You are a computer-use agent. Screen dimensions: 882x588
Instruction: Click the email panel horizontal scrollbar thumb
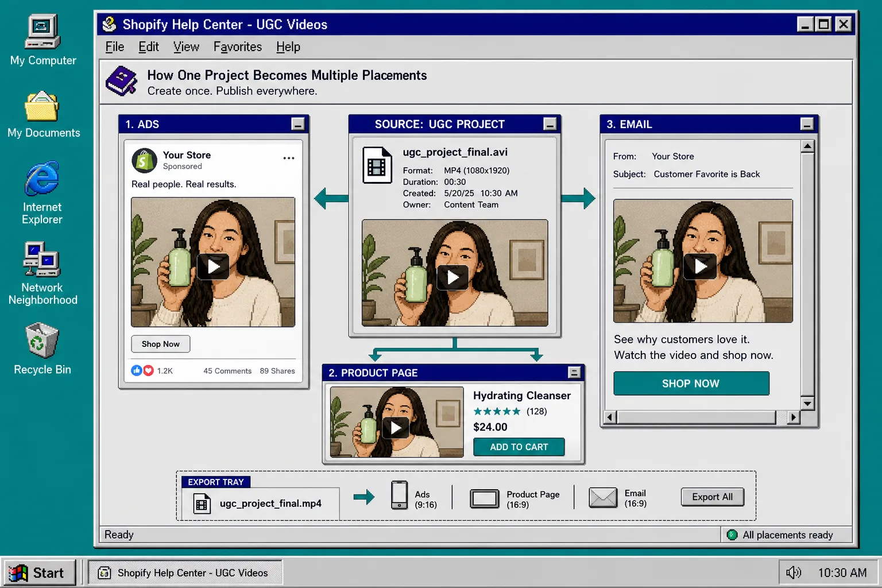coord(696,417)
